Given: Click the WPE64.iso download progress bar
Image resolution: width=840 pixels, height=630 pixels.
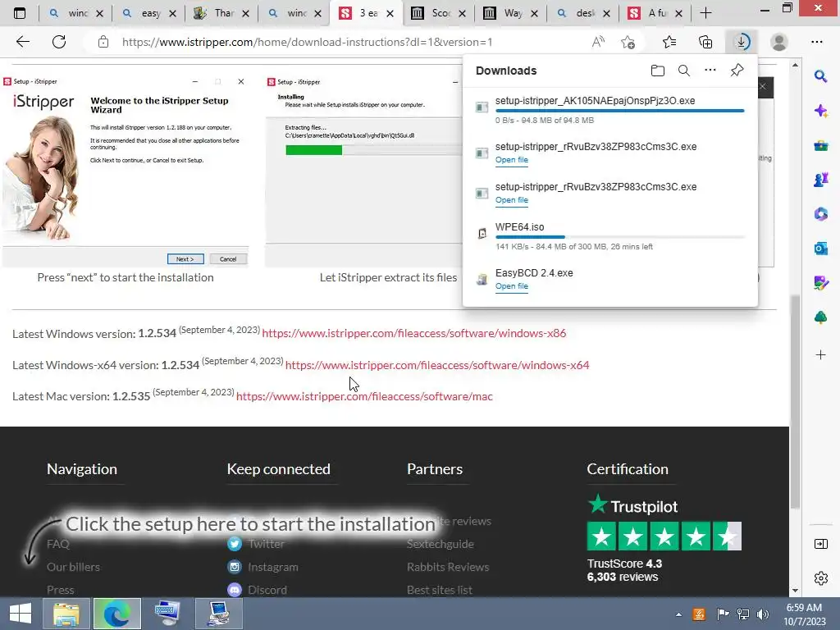Looking at the screenshot, I should pyautogui.click(x=620, y=237).
